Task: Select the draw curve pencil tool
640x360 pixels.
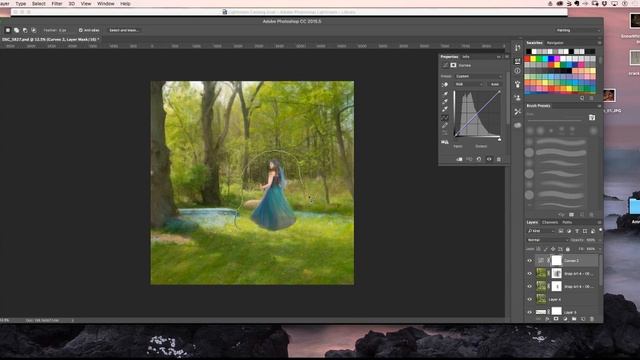Action: tap(445, 125)
